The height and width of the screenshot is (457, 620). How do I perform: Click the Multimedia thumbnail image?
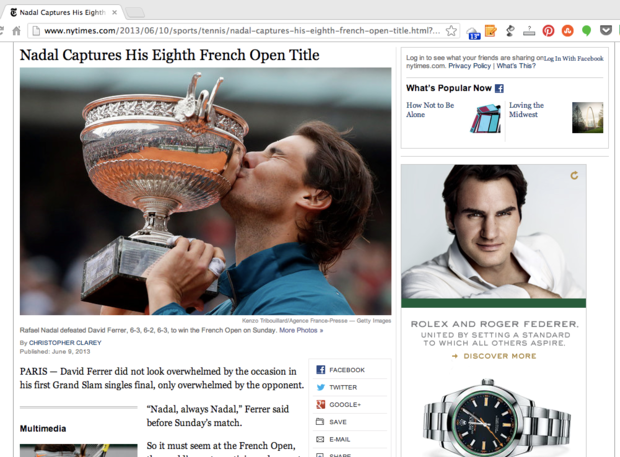pos(79,450)
